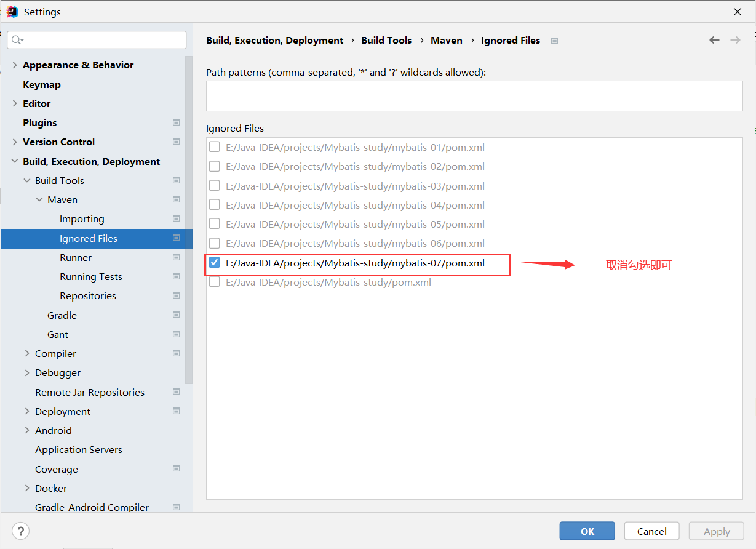The image size is (756, 549).
Task: Click the search magnifier icon in settings
Action: pos(17,40)
